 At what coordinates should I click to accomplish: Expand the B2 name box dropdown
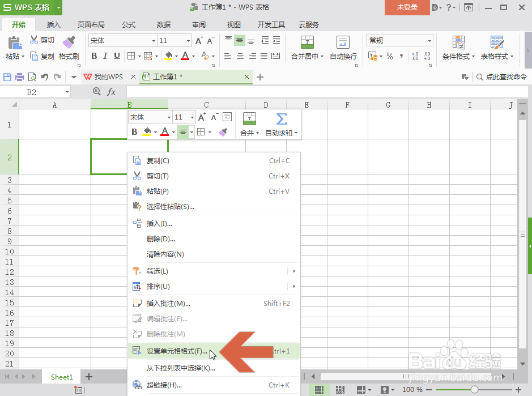pyautogui.click(x=67, y=92)
